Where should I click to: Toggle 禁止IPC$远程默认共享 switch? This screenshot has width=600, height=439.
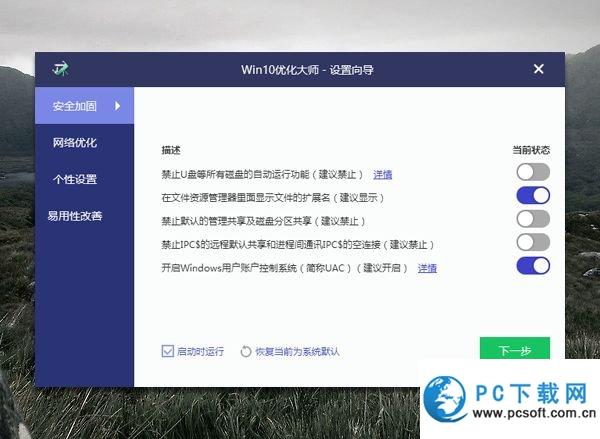tap(533, 242)
